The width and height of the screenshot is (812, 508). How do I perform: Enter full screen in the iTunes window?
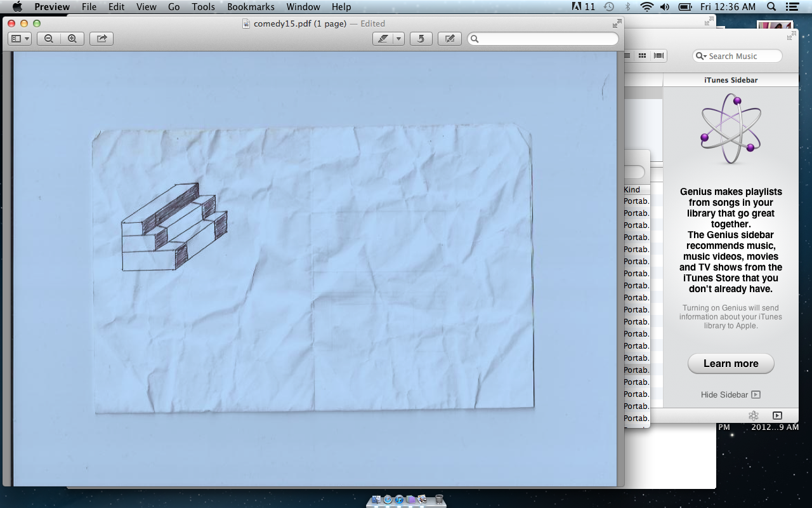tap(790, 36)
